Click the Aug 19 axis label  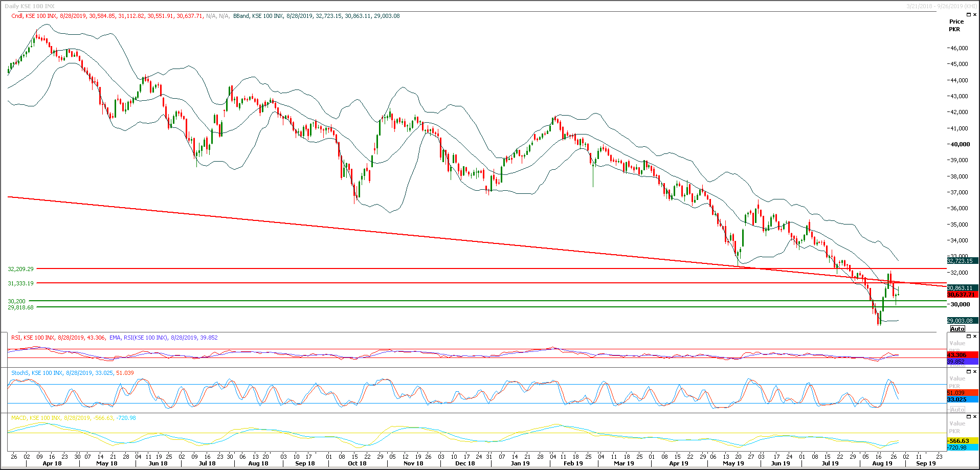[x=882, y=463]
